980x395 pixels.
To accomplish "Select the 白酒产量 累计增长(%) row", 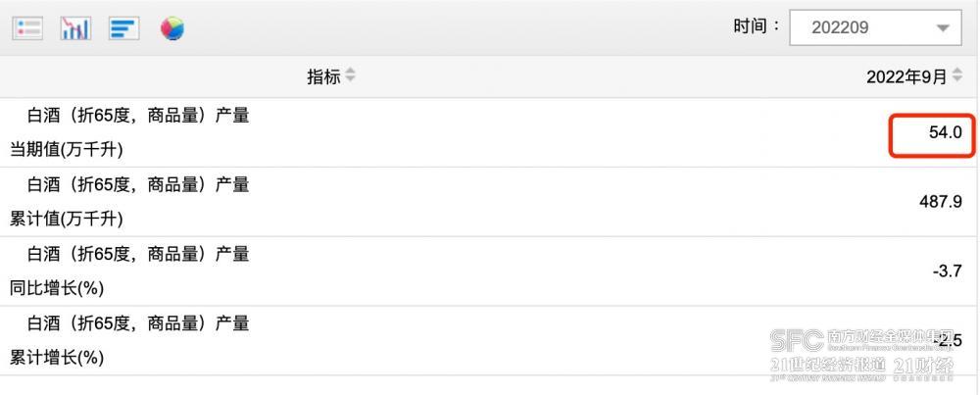I will [490, 341].
